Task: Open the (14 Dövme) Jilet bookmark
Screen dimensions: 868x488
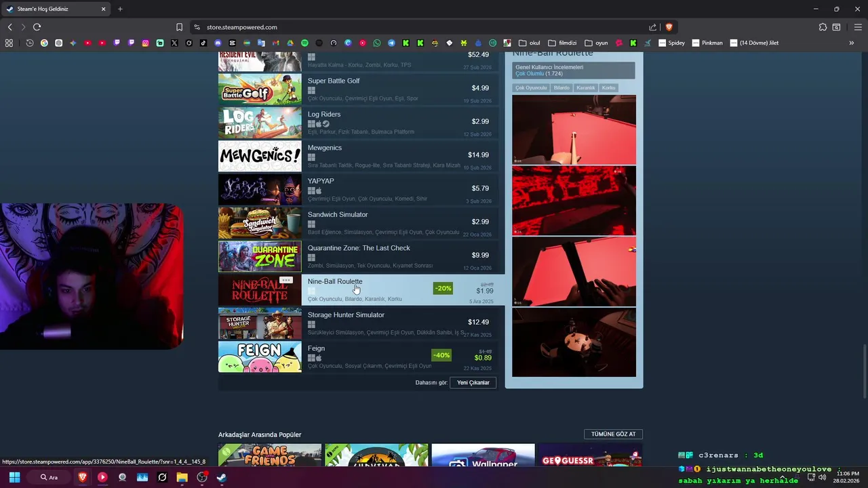Action: tap(754, 43)
